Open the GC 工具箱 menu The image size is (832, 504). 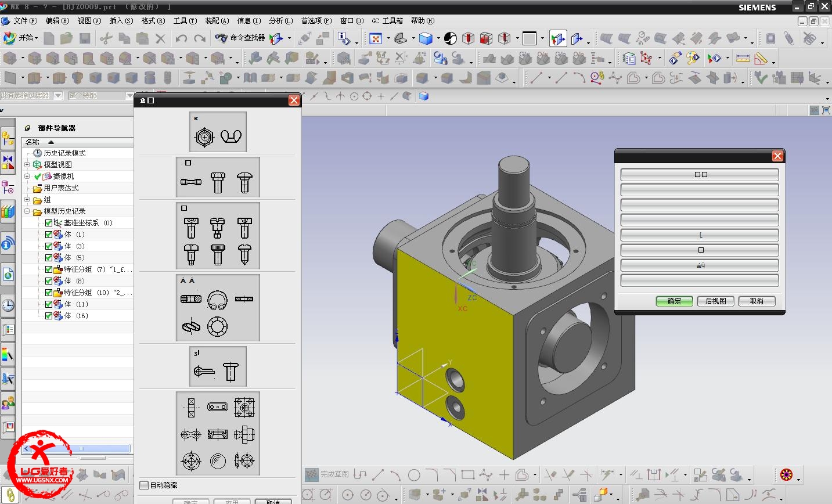point(387,21)
